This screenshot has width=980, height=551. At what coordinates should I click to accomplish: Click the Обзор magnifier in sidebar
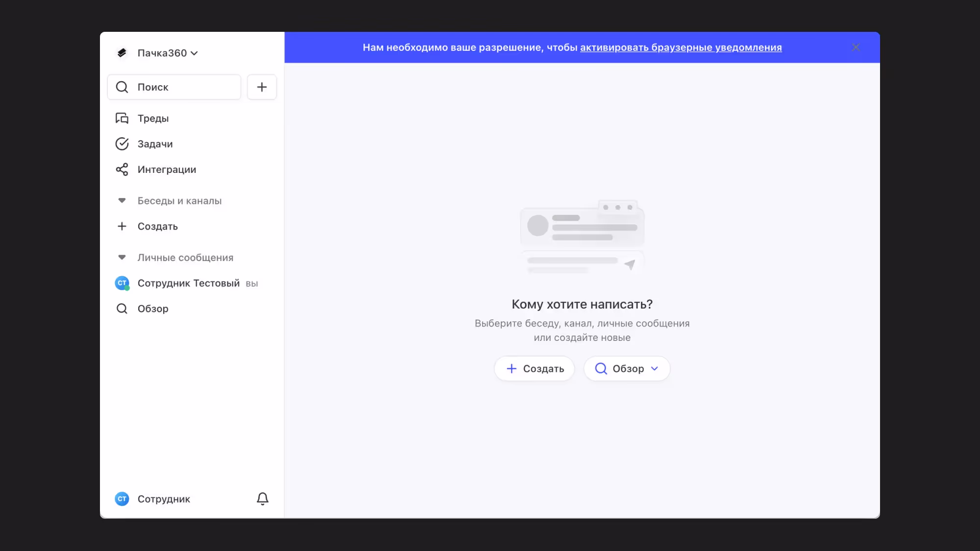click(122, 309)
